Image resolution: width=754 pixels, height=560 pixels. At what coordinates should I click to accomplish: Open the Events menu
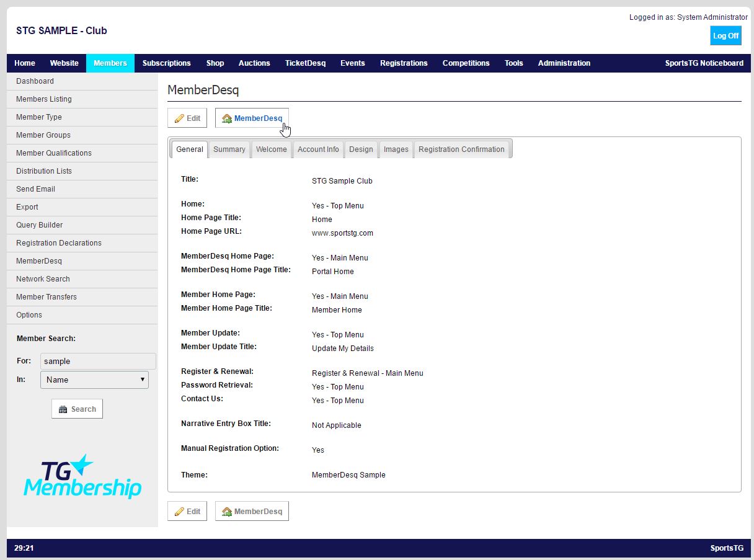353,63
